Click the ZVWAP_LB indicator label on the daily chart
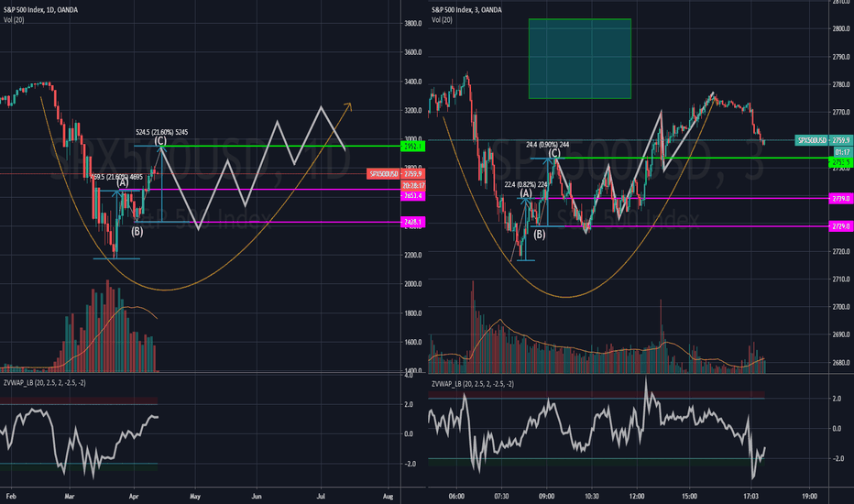The width and height of the screenshot is (854, 504). 44,383
